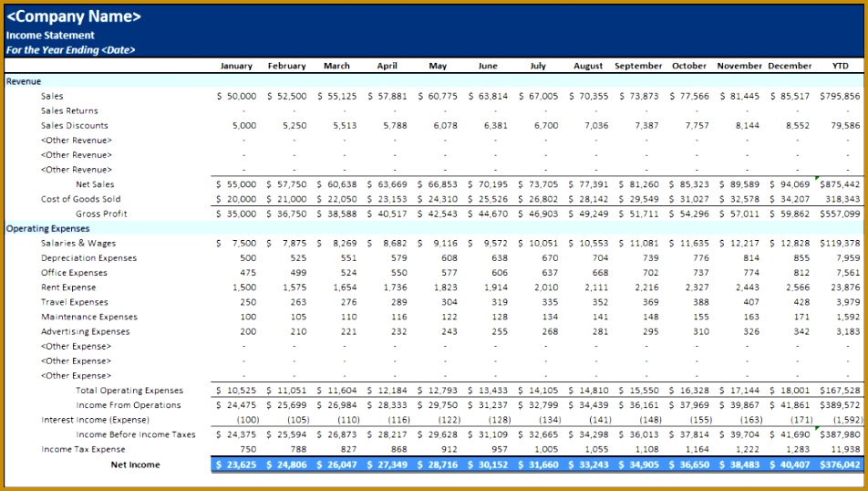This screenshot has height=491, width=868.
Task: Select the Advertising Expenses row label
Action: pyautogui.click(x=85, y=331)
